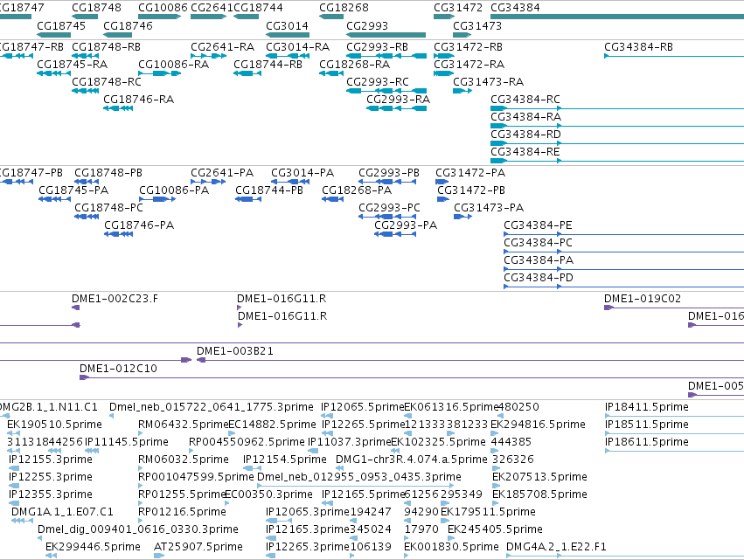Select protein CG10086-PA glyph
This screenshot has width=744, height=560.
(x=157, y=199)
